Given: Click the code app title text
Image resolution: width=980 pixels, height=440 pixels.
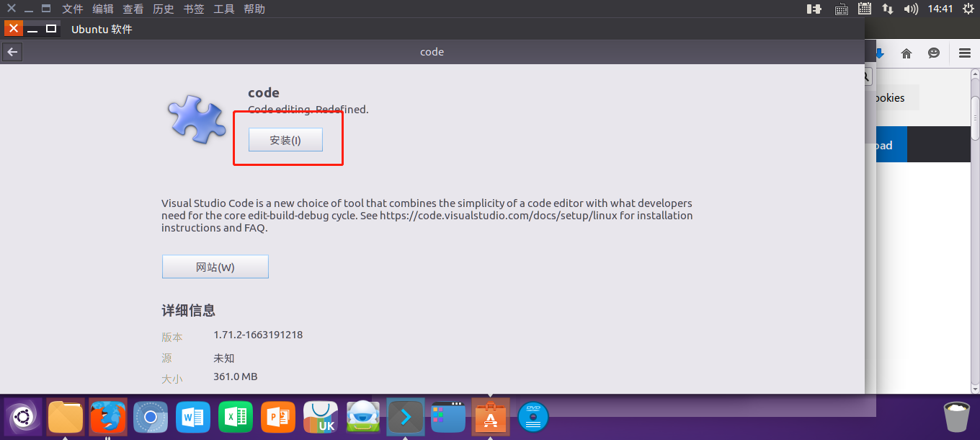Looking at the screenshot, I should (x=264, y=92).
